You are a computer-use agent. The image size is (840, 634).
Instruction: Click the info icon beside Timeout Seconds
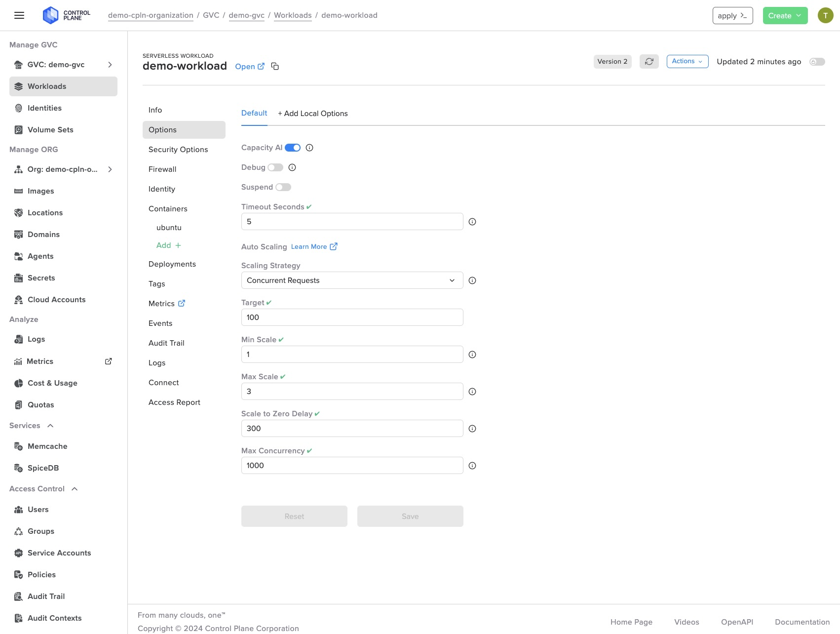472,222
